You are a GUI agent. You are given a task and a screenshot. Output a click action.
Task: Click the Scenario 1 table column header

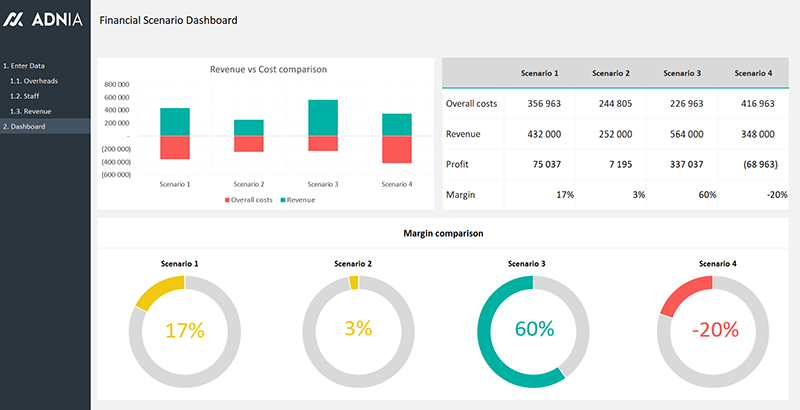pyautogui.click(x=540, y=73)
